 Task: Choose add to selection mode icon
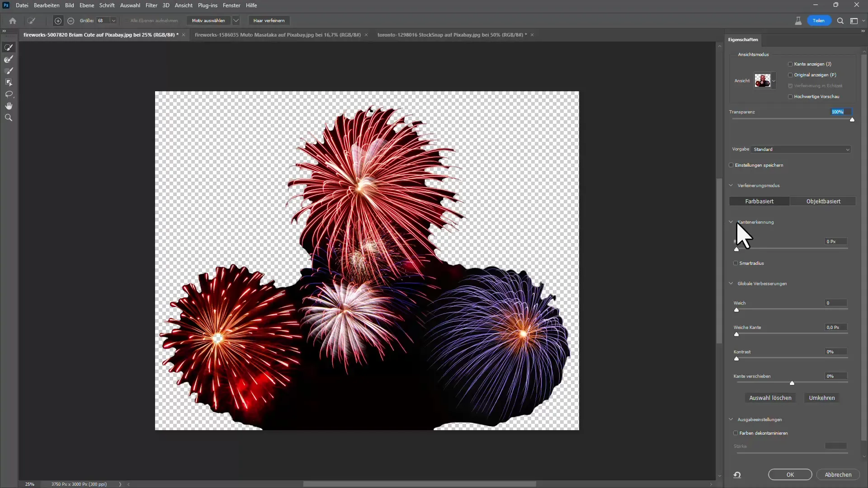tap(58, 21)
